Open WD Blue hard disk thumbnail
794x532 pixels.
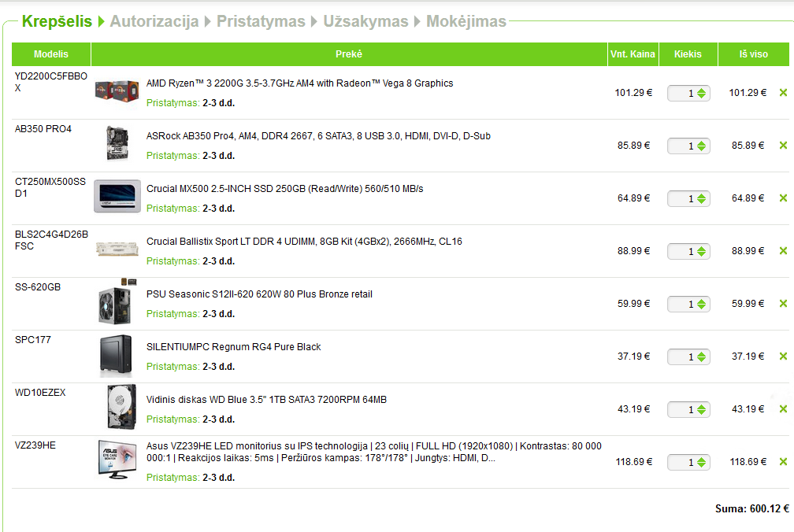coord(121,407)
